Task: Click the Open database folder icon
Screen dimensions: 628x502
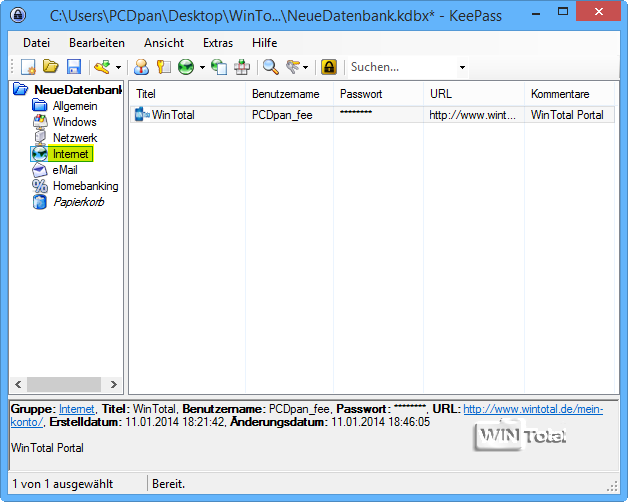Action: point(51,67)
